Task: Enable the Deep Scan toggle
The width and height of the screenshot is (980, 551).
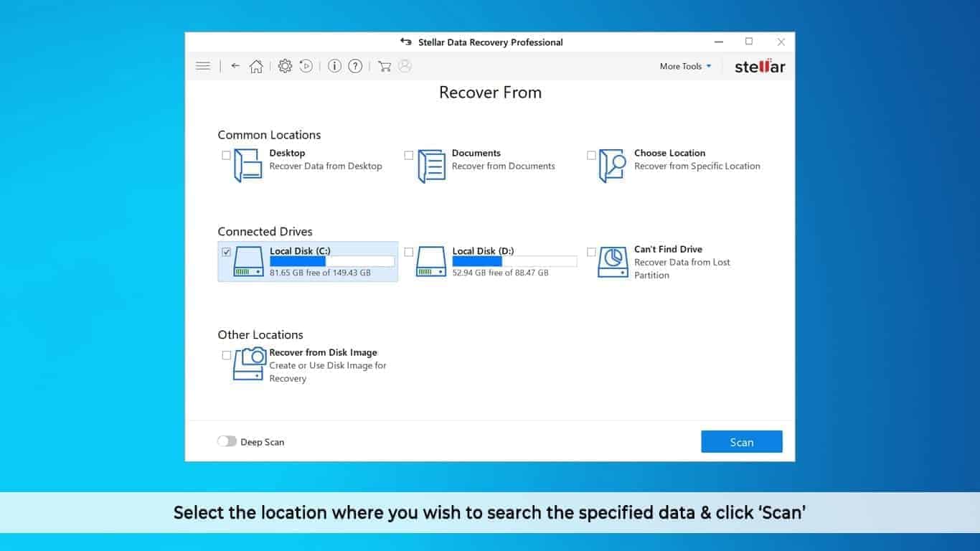Action: click(227, 441)
